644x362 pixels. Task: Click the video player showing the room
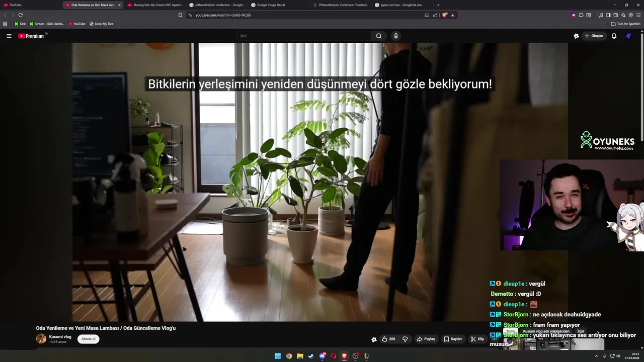tap(320, 182)
